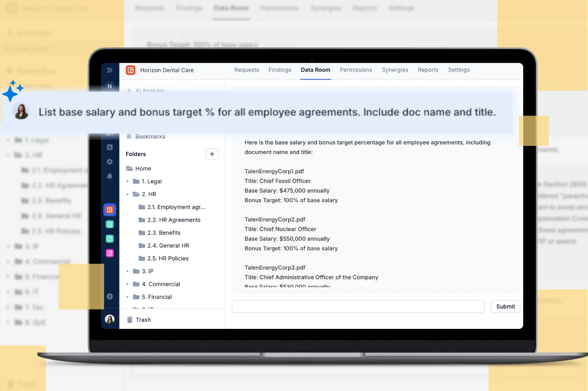Select the pink project icon in sidebar
The height and width of the screenshot is (391, 588).
pyautogui.click(x=110, y=253)
